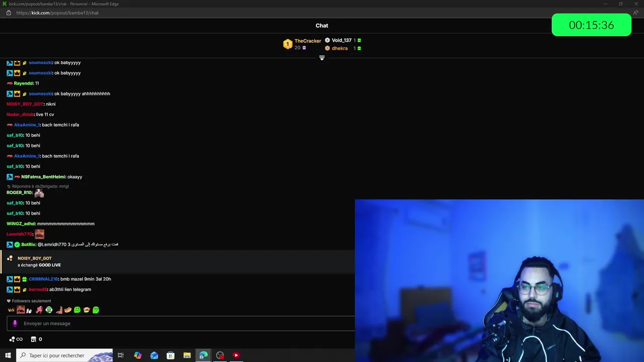This screenshot has height=362, width=644.
Task: Click the emote image posted by Lemridh770
Action: pyautogui.click(x=39, y=234)
